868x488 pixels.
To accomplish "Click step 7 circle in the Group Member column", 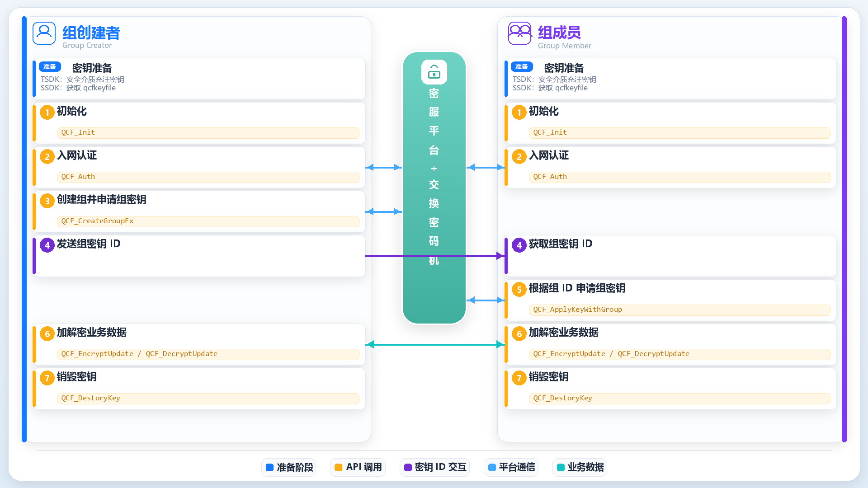I will (519, 378).
